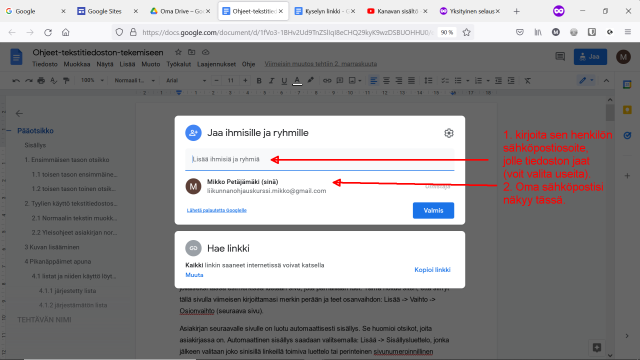The image size is (640, 360).
Task: Open the Laajennukset menu
Action: pyautogui.click(x=216, y=64)
